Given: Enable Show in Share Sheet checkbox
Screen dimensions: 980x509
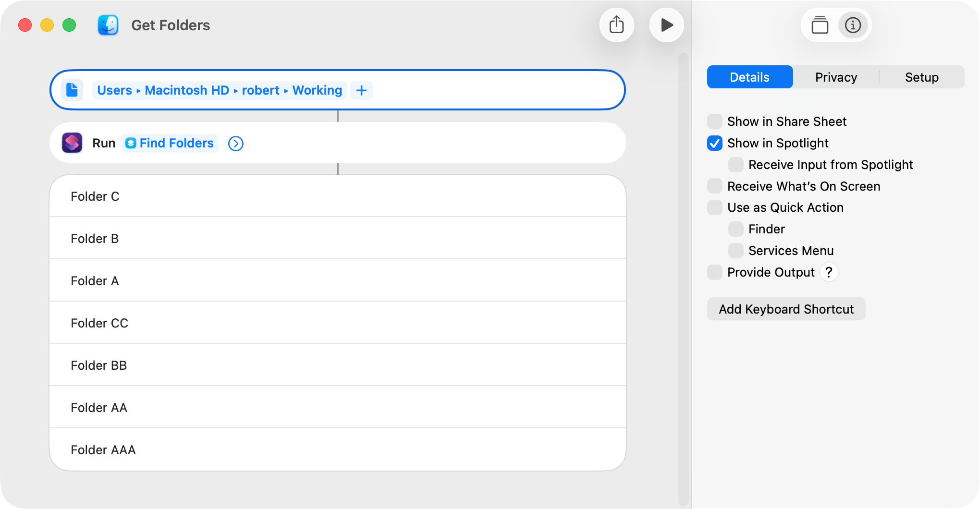Looking at the screenshot, I should 715,121.
